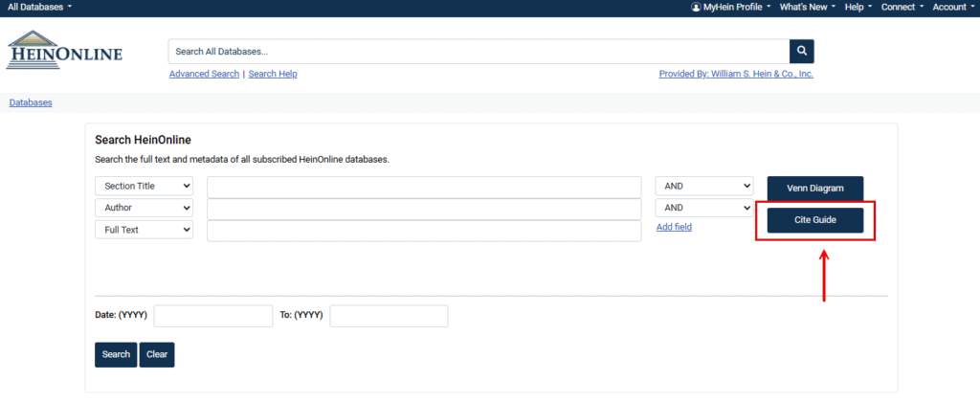Open the Connect menu
The image size is (980, 402).
point(902,8)
